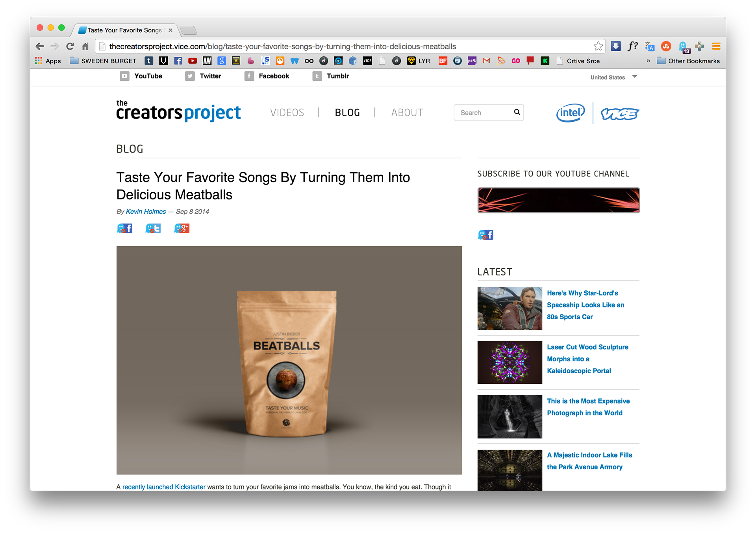Screen dimensions: 756x534
Task: Open the blue download-arrow extension
Action: [x=616, y=46]
